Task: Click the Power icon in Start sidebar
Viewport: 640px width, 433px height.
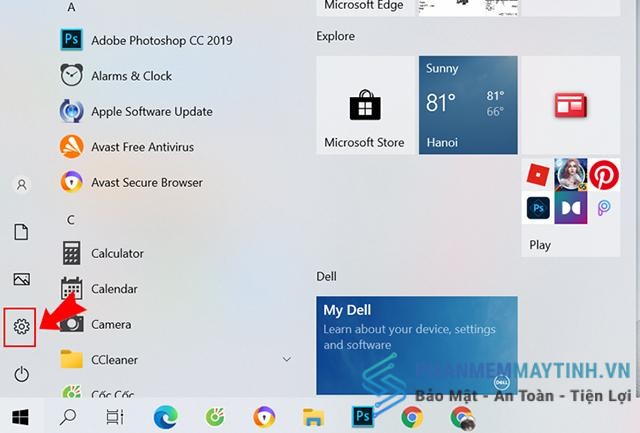Action: tap(21, 374)
